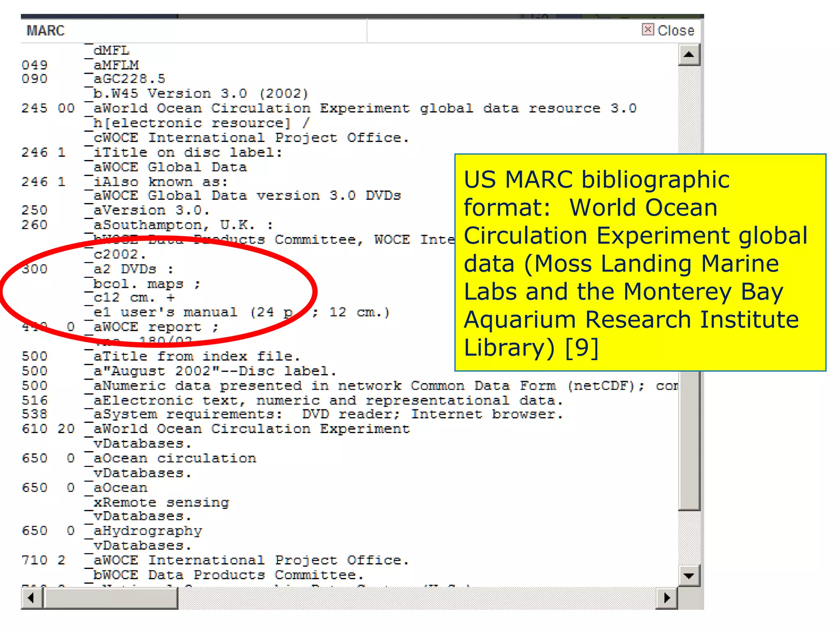Select 'aWOCE Global Data version 3.0 DVDs' line

point(243,196)
